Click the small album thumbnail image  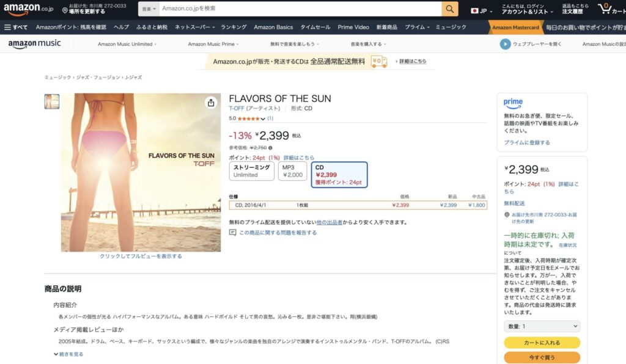click(52, 101)
